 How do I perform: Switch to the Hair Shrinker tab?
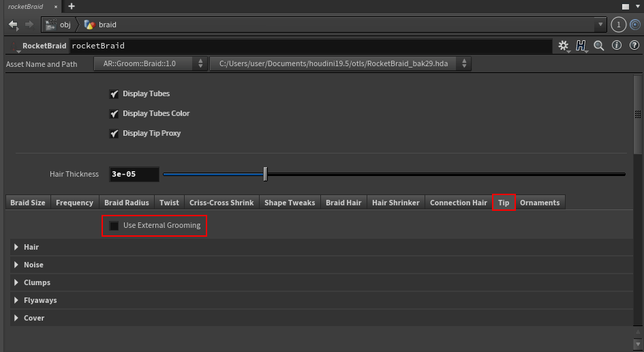pyautogui.click(x=396, y=203)
